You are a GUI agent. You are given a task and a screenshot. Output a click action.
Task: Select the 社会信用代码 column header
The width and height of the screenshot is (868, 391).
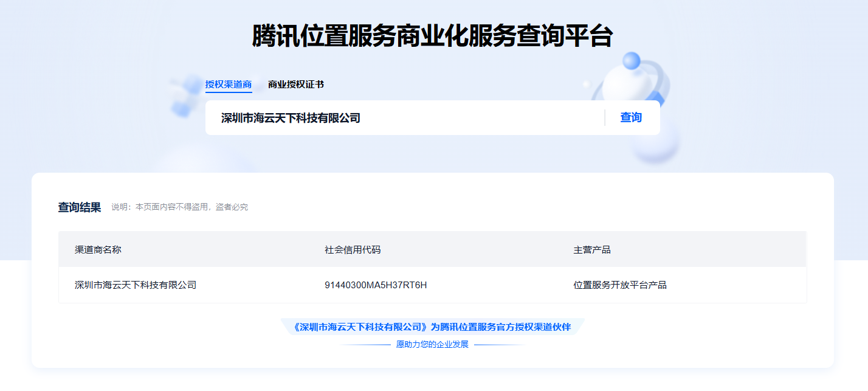(x=353, y=250)
